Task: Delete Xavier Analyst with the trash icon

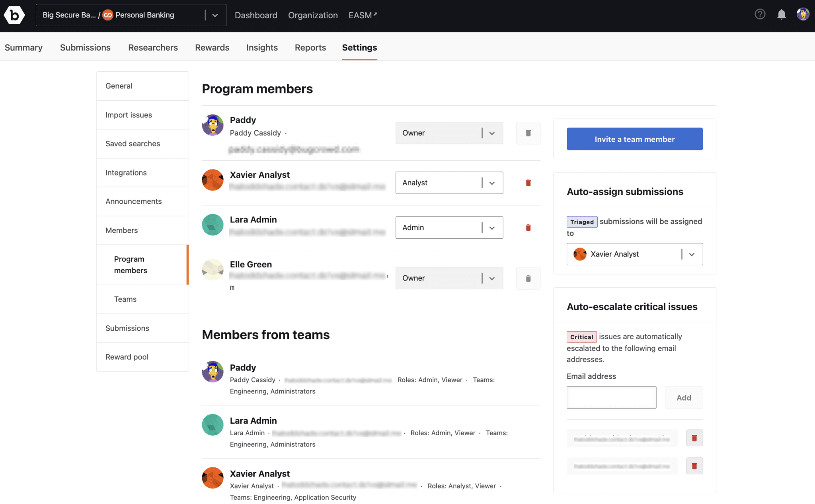Action: point(528,183)
